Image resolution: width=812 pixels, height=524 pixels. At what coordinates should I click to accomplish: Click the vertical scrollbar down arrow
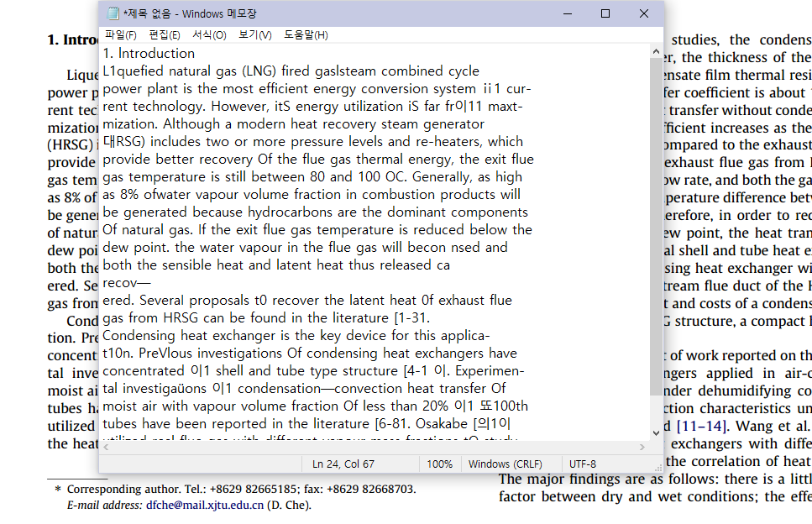point(656,432)
